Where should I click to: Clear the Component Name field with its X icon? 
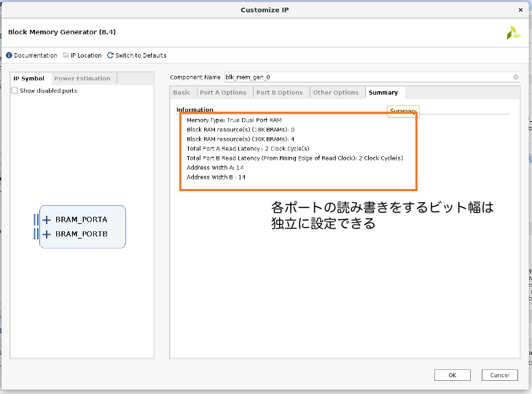tap(516, 77)
